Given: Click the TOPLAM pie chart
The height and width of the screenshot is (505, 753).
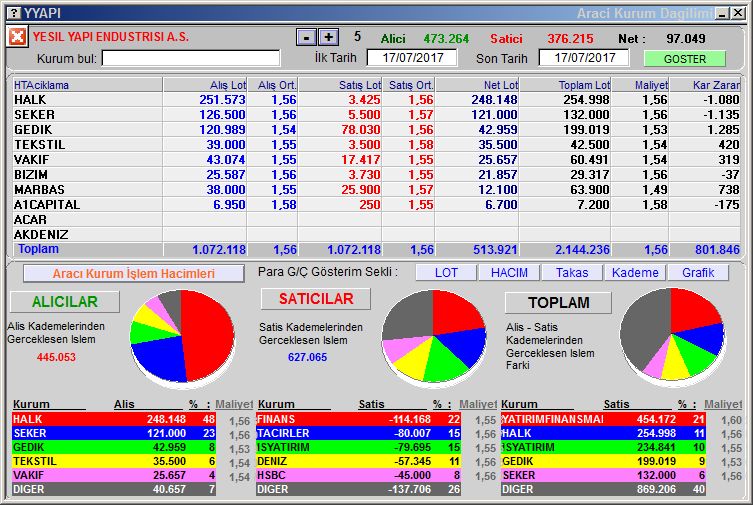Looking at the screenshot, I should 672,335.
